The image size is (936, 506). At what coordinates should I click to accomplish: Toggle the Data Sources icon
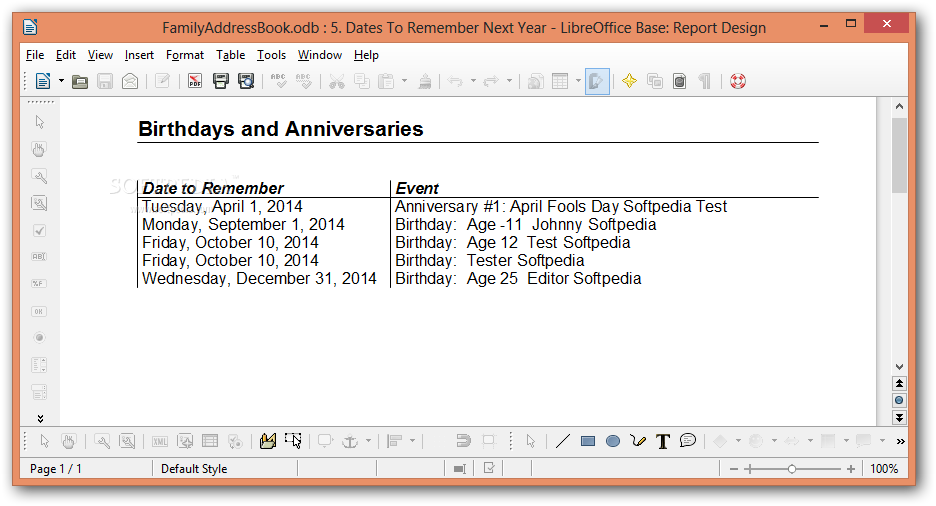680,81
